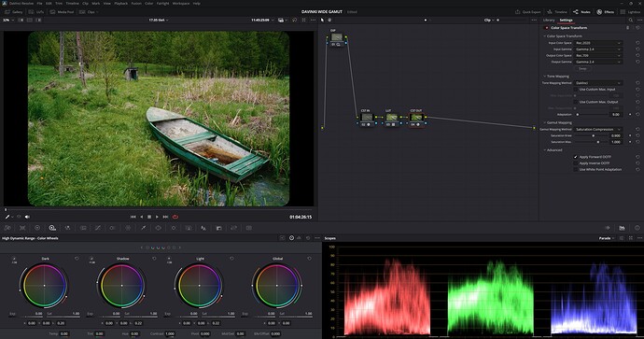Open the Camera Raw palette icon
The image size is (644, 339).
click(x=7, y=228)
